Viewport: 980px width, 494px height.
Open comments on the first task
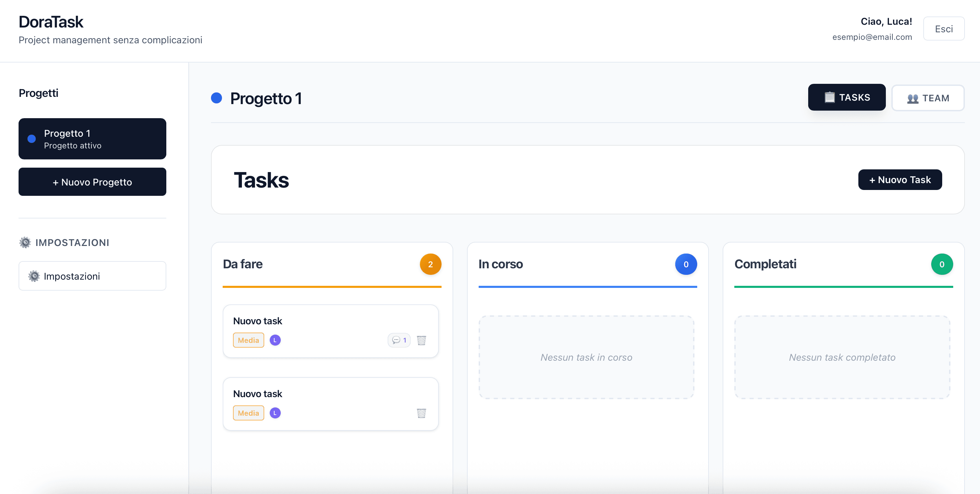[x=399, y=340]
